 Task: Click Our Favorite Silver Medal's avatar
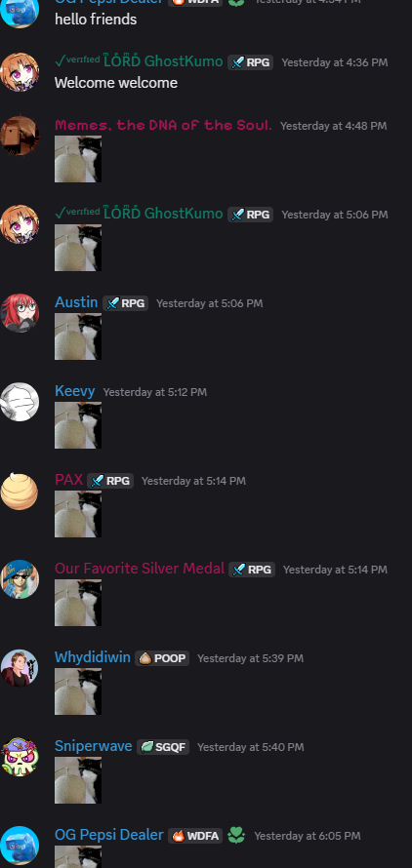20,579
